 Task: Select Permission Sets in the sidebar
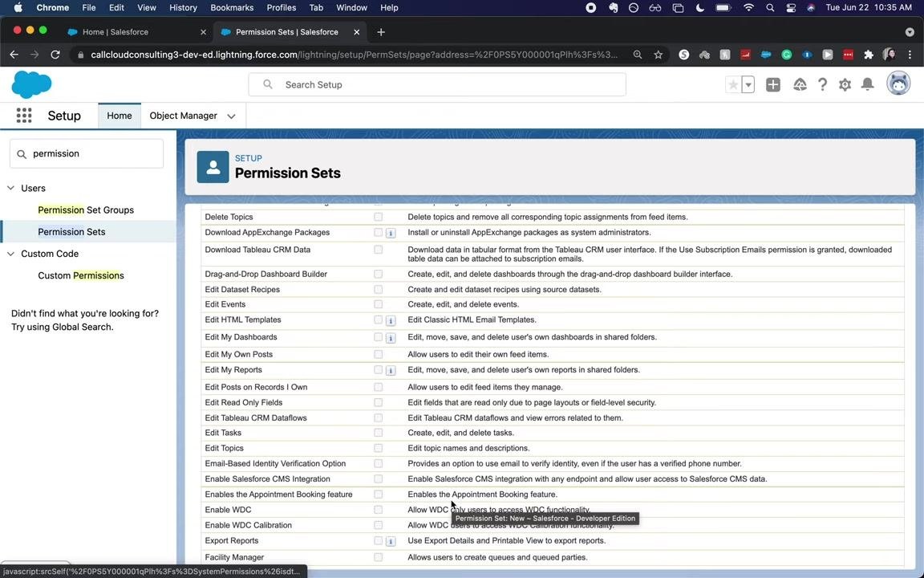(x=71, y=232)
